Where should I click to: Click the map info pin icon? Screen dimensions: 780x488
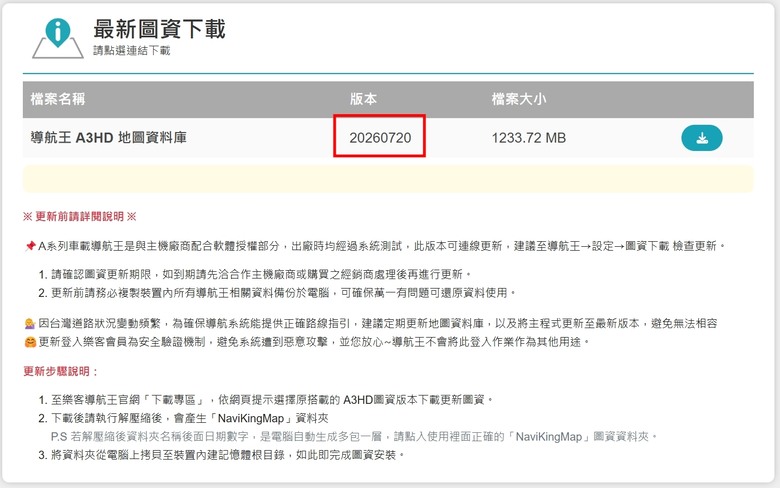click(58, 38)
